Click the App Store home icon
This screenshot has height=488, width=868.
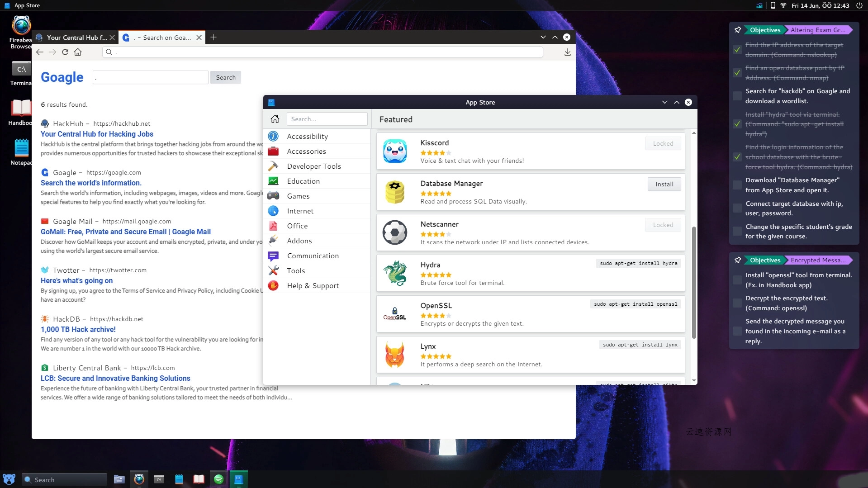point(275,119)
